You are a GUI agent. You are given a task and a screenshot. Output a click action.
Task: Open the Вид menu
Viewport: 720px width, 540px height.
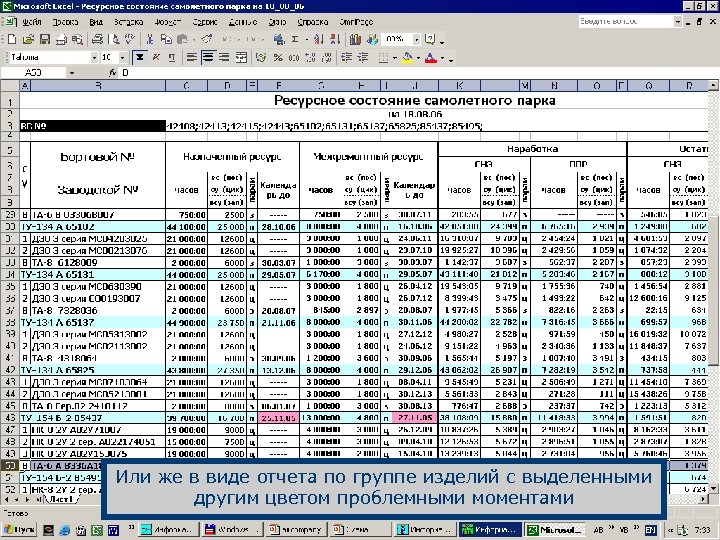(96, 22)
